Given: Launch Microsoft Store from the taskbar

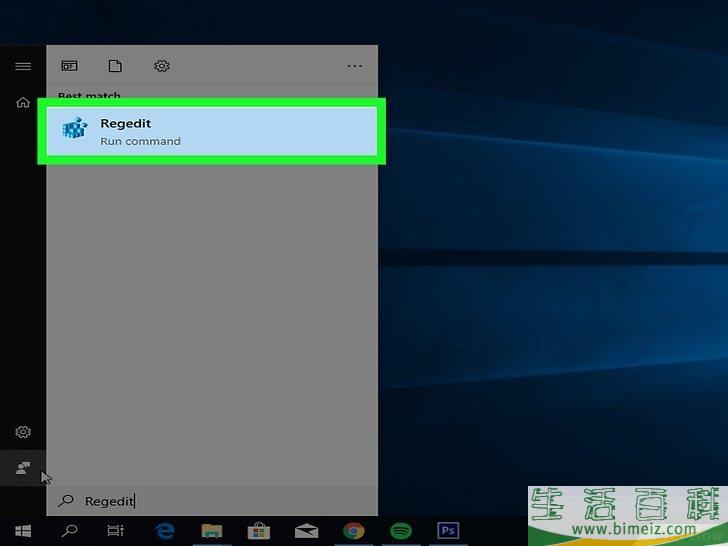Looking at the screenshot, I should click(x=258, y=531).
